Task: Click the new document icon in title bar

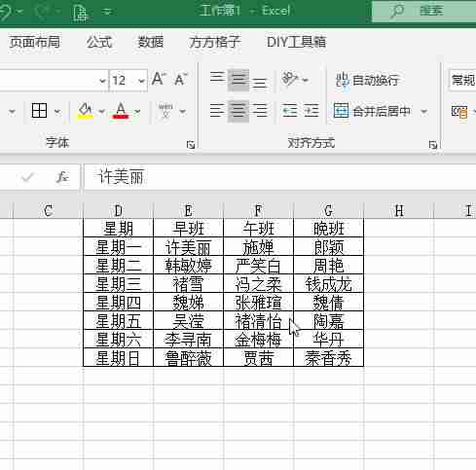Action: 80,13
